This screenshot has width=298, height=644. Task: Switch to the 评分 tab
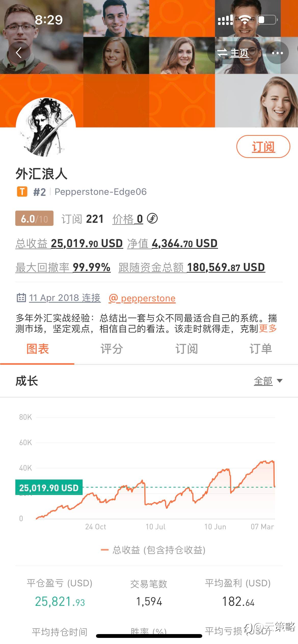tap(112, 349)
